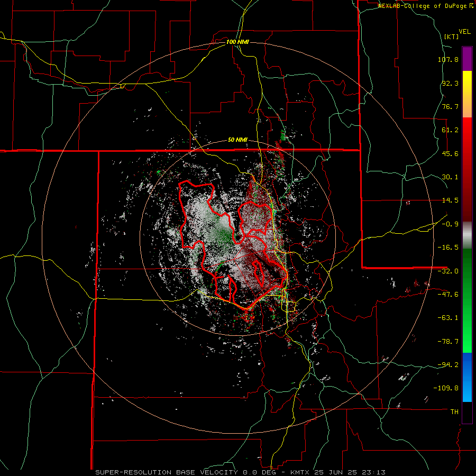
Task: Click the -32.0 velocity scale value
Action: (x=448, y=271)
